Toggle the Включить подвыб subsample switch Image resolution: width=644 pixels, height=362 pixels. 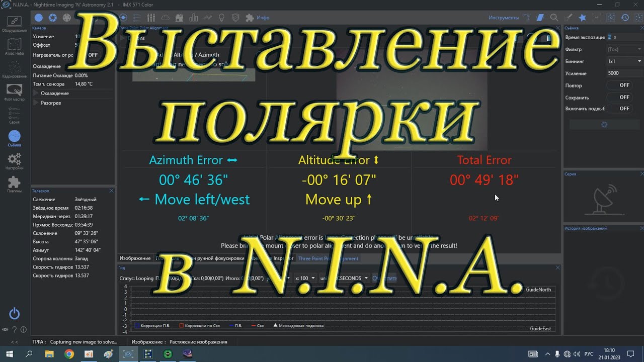click(x=619, y=109)
